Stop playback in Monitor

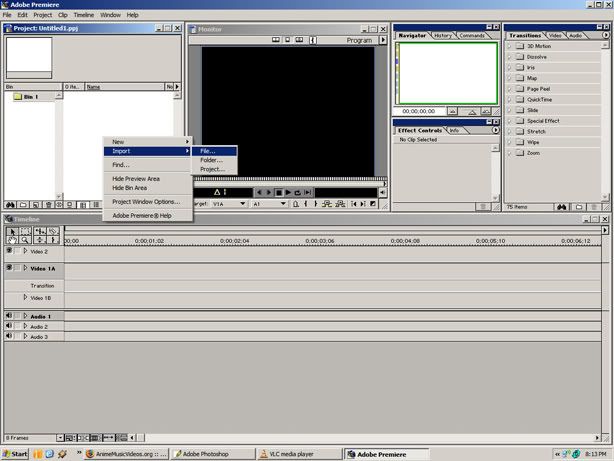click(x=278, y=192)
